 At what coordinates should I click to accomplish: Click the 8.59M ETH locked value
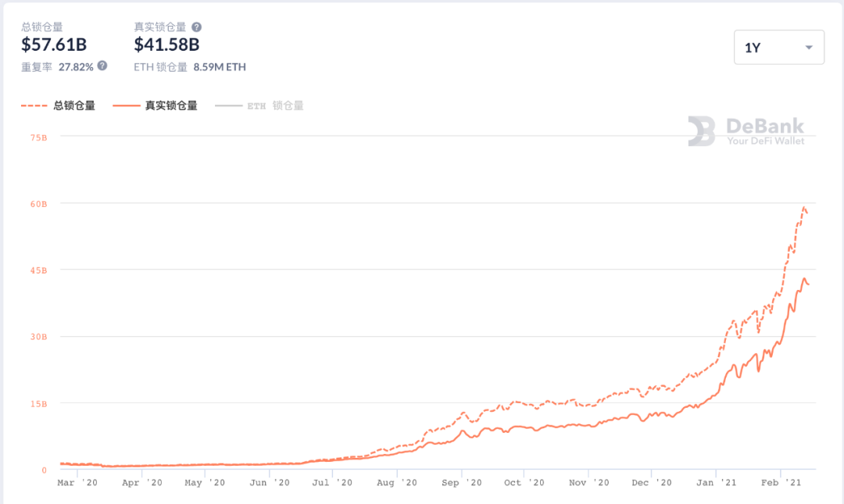[x=219, y=67]
